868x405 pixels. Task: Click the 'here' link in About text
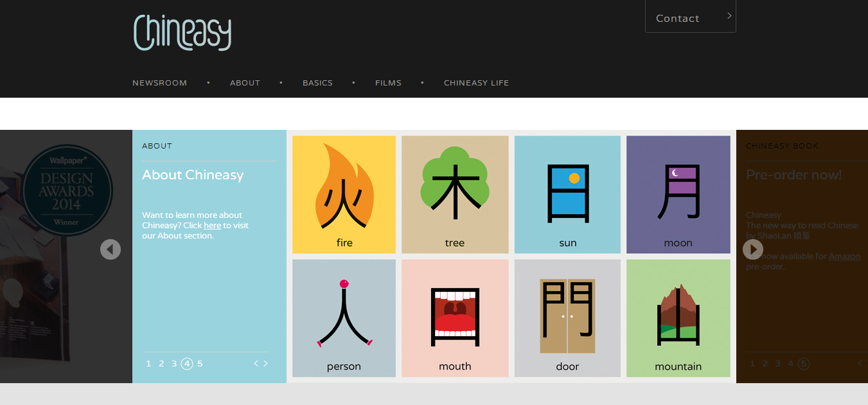pos(212,226)
